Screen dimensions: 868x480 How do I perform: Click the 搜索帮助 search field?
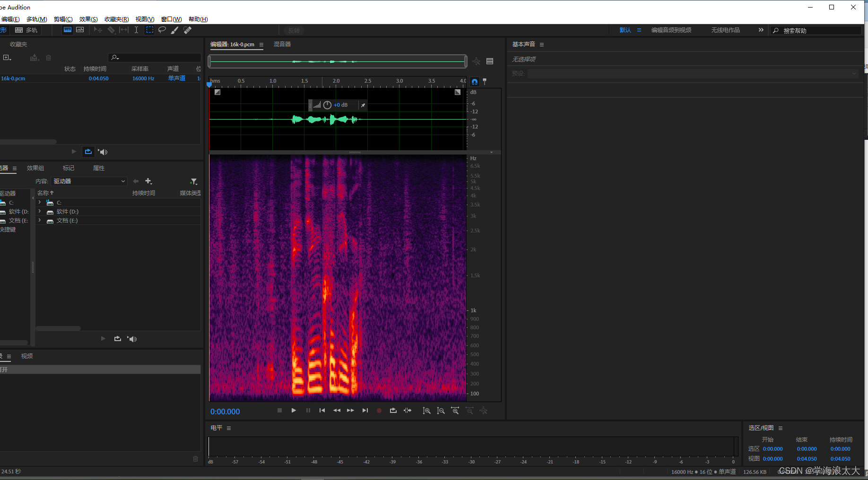[816, 30]
